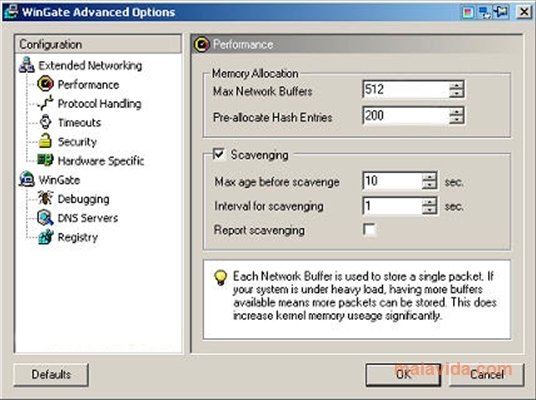Open the Timeouts settings page

[x=79, y=122]
